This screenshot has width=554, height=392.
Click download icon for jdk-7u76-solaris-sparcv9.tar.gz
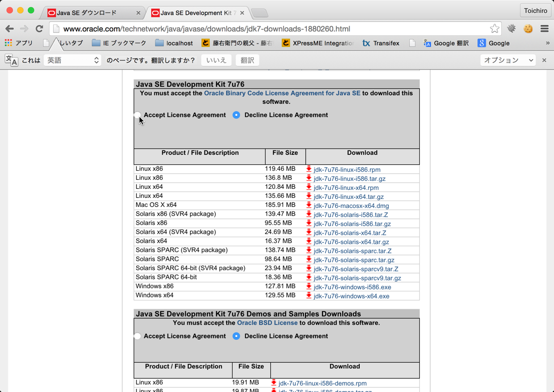(x=309, y=278)
